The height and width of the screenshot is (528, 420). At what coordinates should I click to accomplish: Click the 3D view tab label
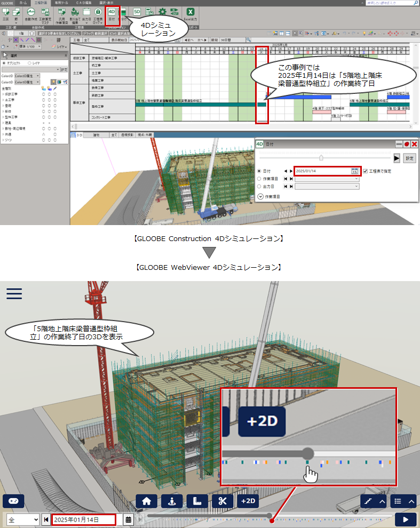click(x=79, y=135)
